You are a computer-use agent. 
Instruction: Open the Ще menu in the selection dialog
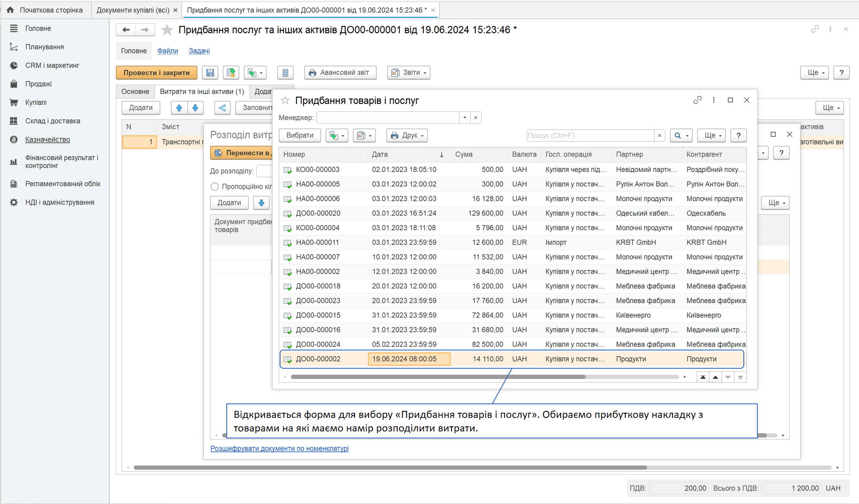pos(711,135)
